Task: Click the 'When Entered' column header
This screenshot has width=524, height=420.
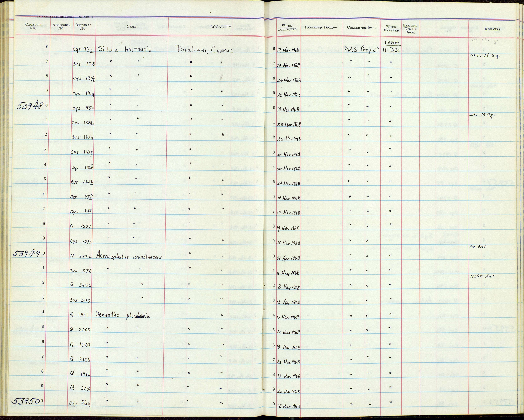Action: (x=391, y=28)
